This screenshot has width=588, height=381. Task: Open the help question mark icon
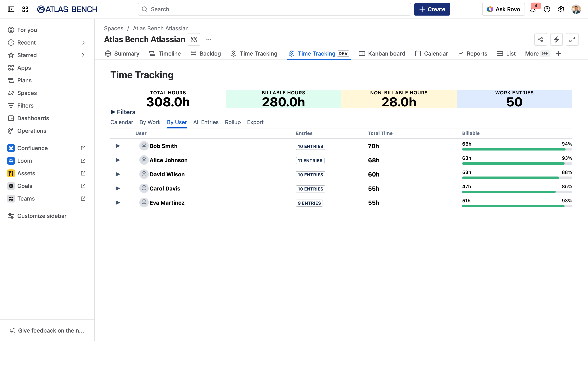(547, 9)
